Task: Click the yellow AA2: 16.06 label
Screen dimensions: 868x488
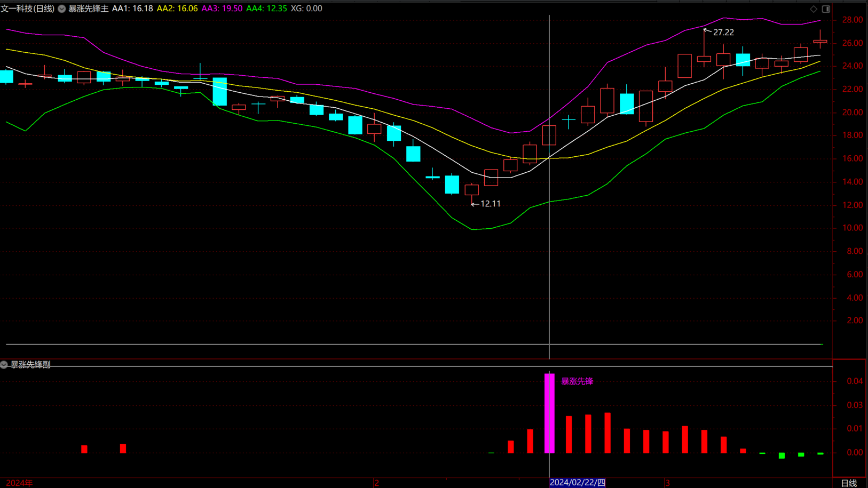Action: tap(177, 9)
